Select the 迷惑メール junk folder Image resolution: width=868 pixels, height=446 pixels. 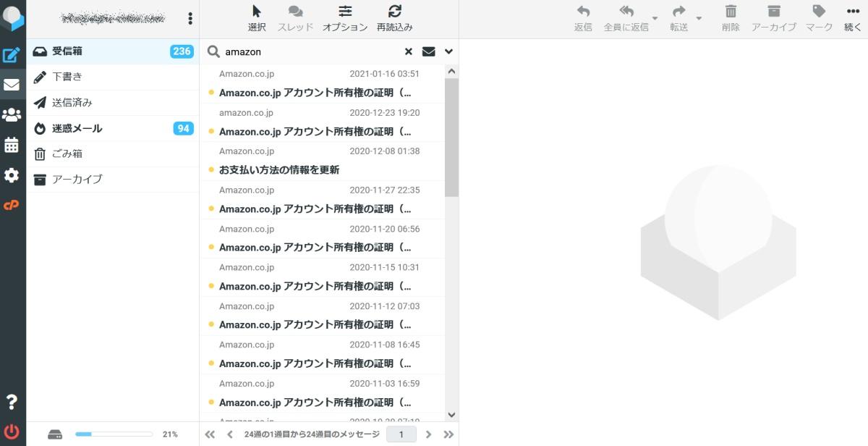point(113,128)
